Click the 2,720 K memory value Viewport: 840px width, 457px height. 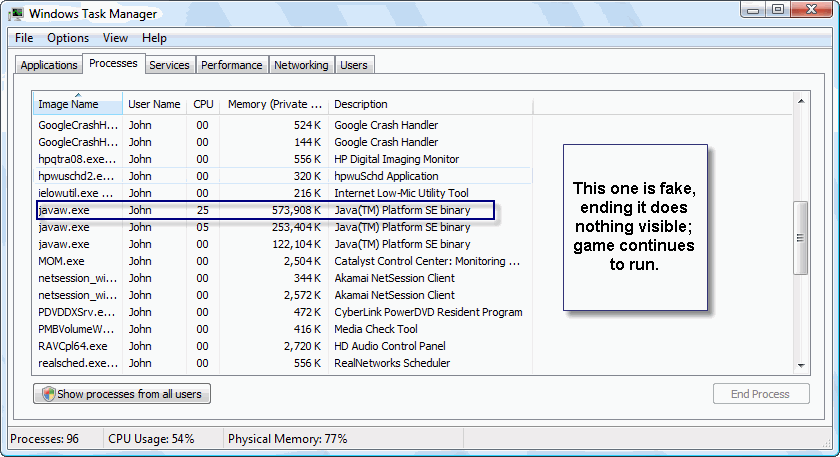coord(302,346)
